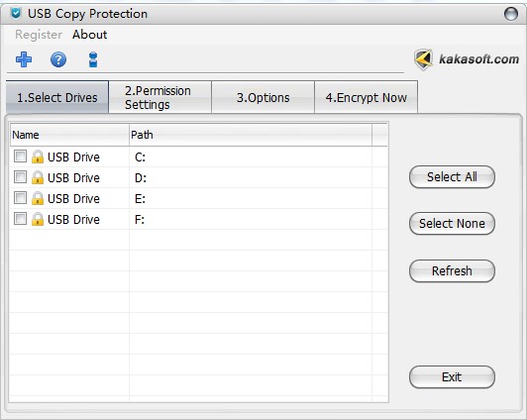Click the shield icon in the title bar
The height and width of the screenshot is (420, 527).
coord(16,14)
